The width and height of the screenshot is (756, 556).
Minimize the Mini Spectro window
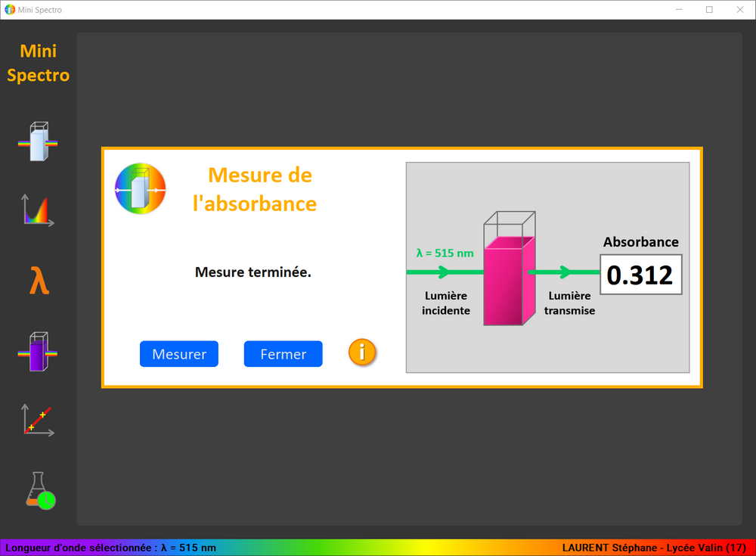click(x=679, y=10)
